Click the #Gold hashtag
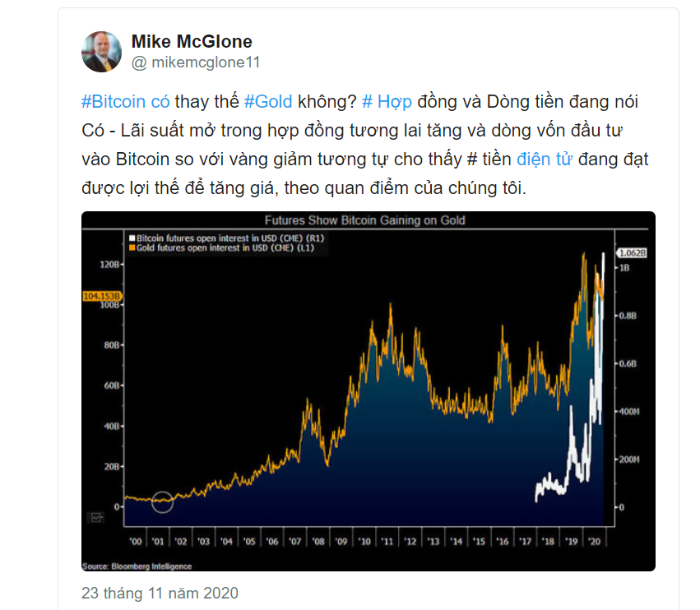The width and height of the screenshot is (700, 610). (x=268, y=102)
